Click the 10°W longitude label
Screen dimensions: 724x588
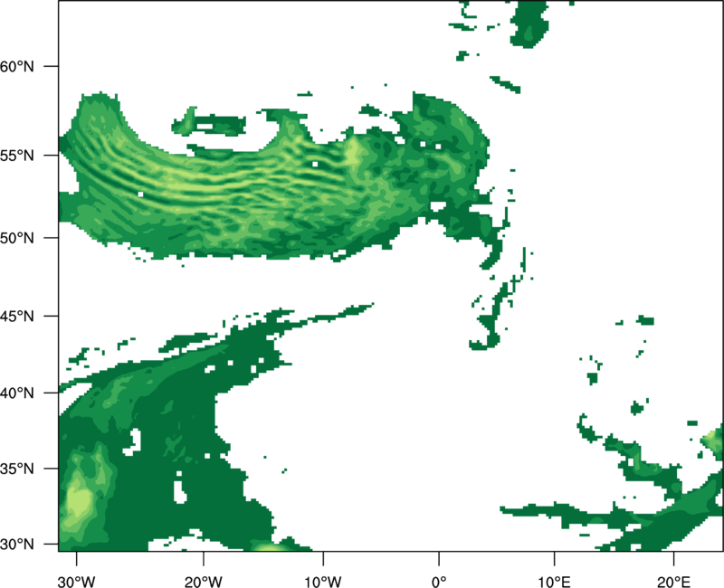[x=323, y=582]
